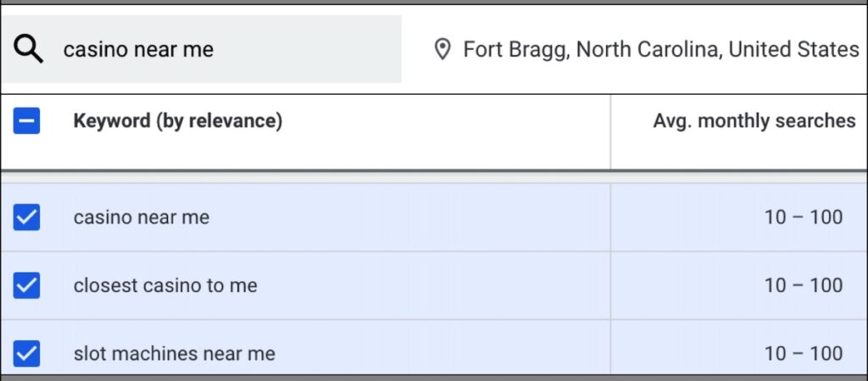Uncheck the "slot machines near me" row
The height and width of the screenshot is (381, 868).
pos(26,353)
